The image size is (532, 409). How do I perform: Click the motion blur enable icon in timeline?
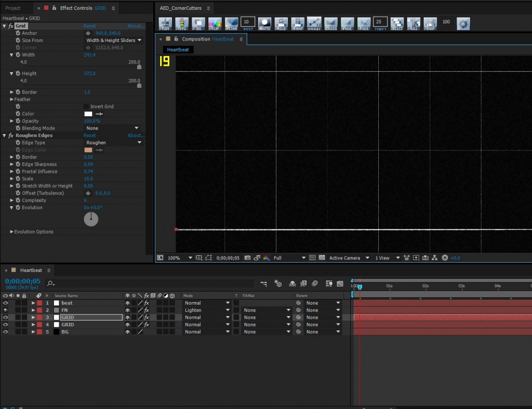click(x=315, y=283)
